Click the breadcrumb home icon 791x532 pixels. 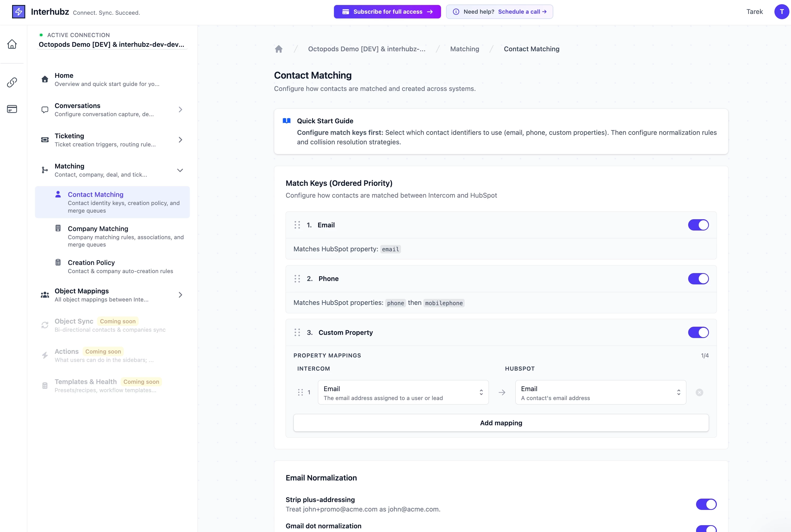[278, 49]
